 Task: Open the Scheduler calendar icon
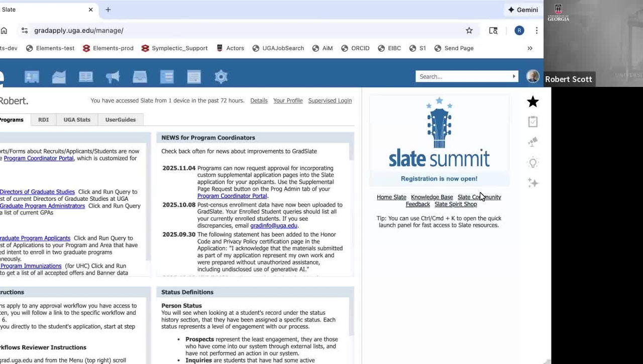(x=194, y=77)
